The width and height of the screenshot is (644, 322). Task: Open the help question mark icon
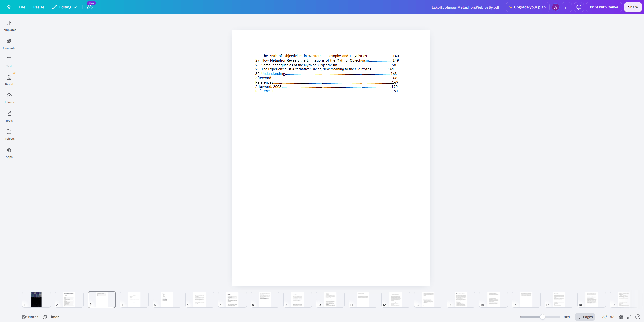pyautogui.click(x=638, y=317)
